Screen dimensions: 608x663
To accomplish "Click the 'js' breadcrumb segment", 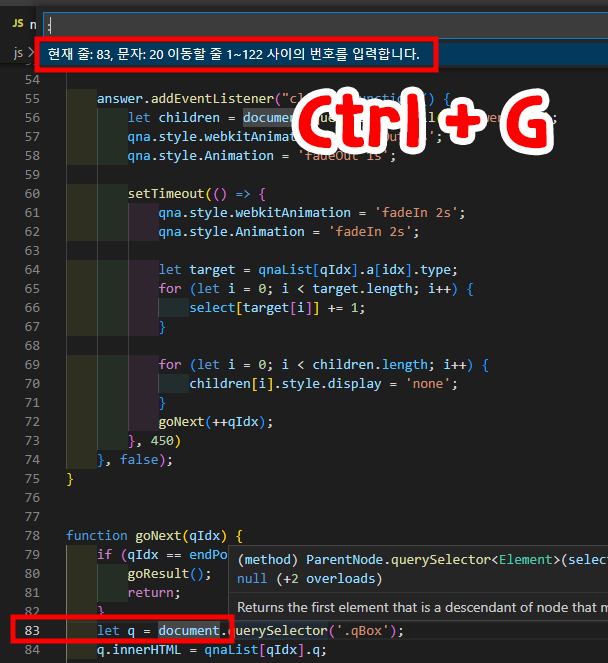I will [x=18, y=53].
